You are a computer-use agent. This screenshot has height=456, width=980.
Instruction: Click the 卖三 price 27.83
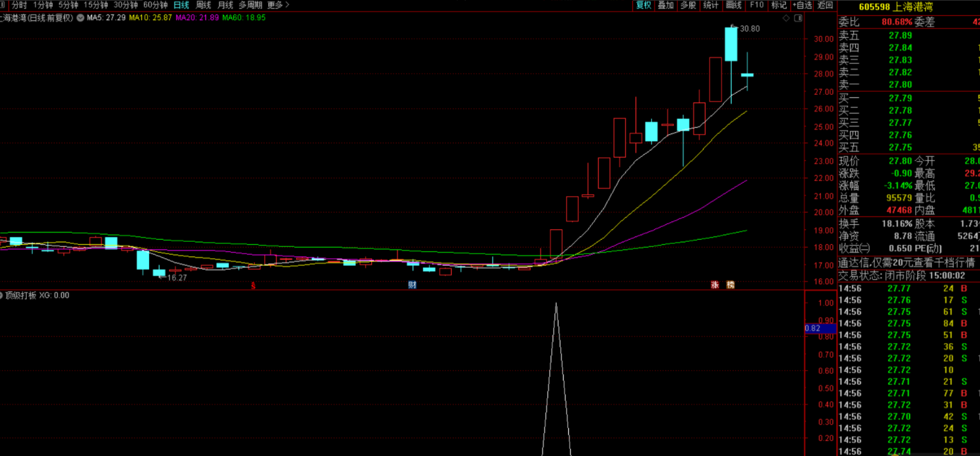(x=900, y=59)
